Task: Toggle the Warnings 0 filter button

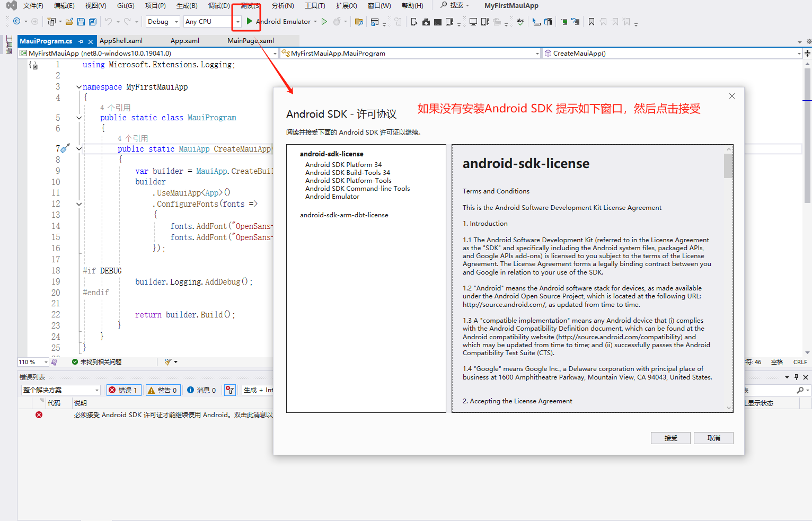Action: (163, 390)
